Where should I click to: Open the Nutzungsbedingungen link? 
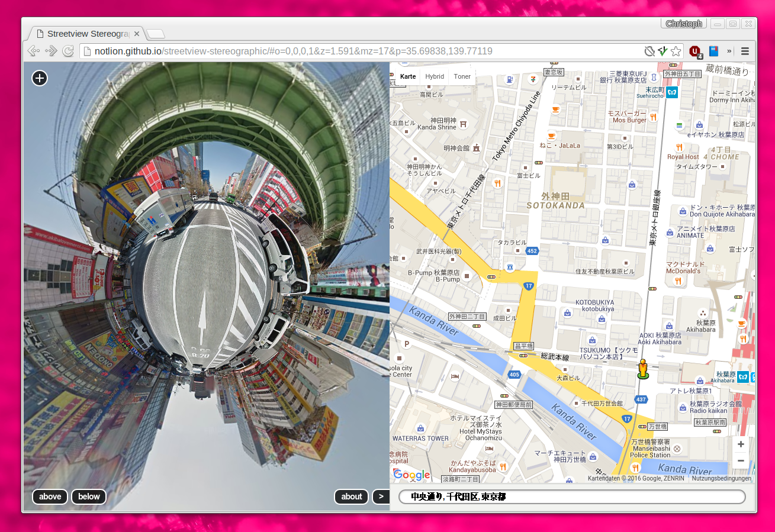tap(721, 478)
